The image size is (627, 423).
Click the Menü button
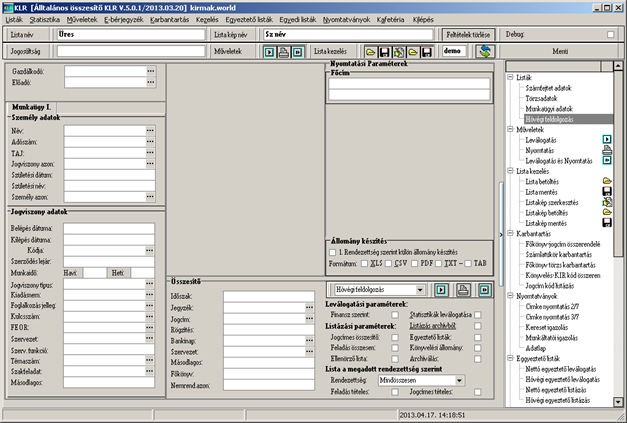[x=560, y=51]
